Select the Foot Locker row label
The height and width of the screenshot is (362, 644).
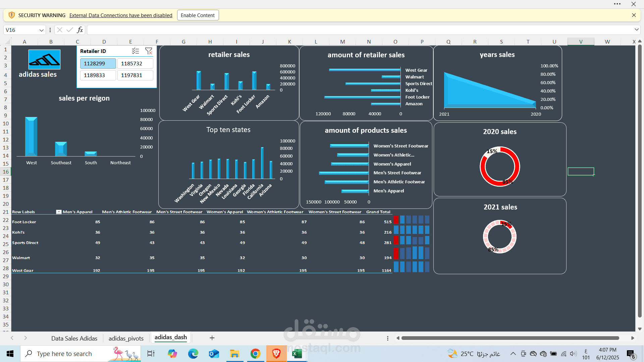click(x=24, y=222)
